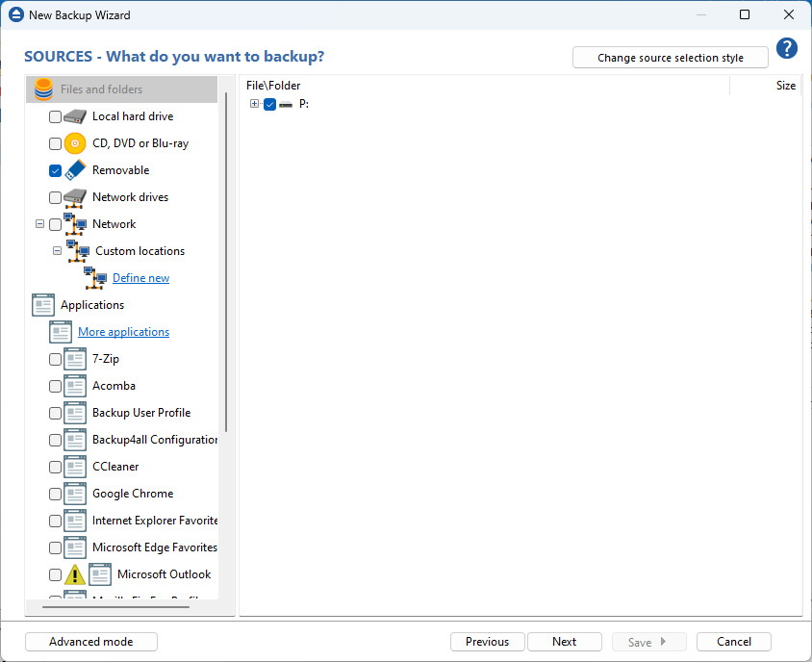Expand the P: drive tree node
Viewport: 812px width, 662px height.
point(255,104)
